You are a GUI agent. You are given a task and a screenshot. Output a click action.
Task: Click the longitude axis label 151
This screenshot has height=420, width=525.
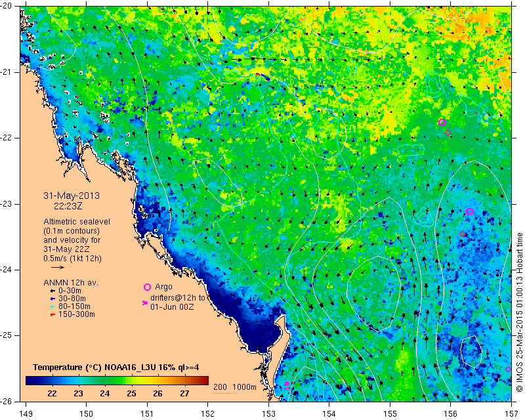coord(147,414)
